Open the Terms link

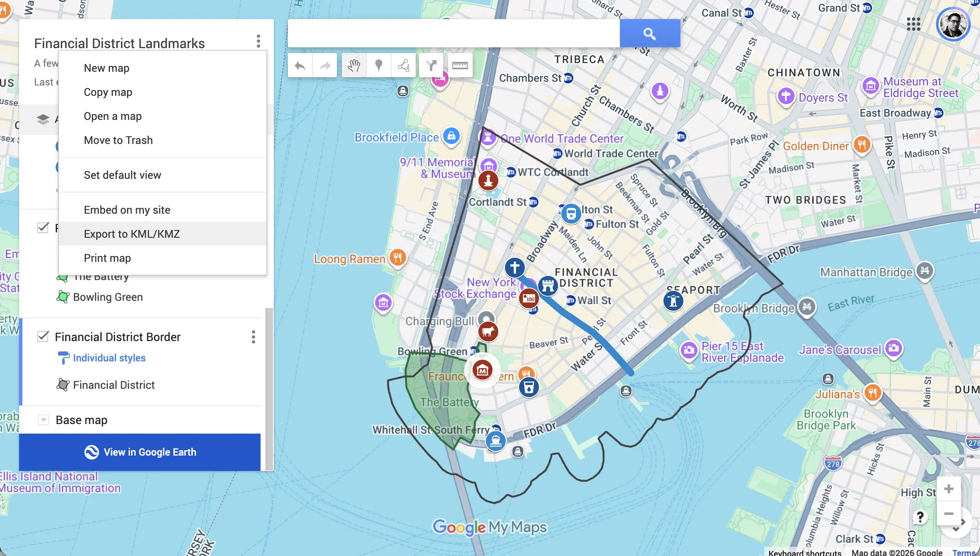963,552
